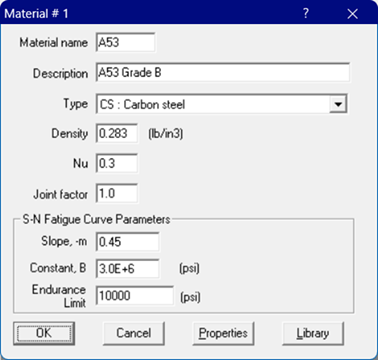The image size is (378, 360).
Task: Select the Endurance Limit field
Action: (x=135, y=295)
